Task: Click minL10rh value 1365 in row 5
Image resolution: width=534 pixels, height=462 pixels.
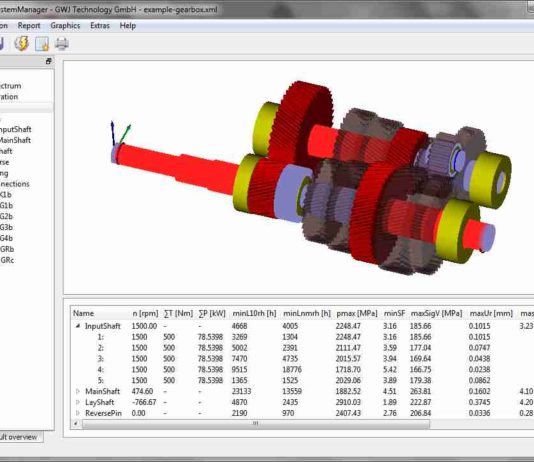Action: (x=239, y=380)
